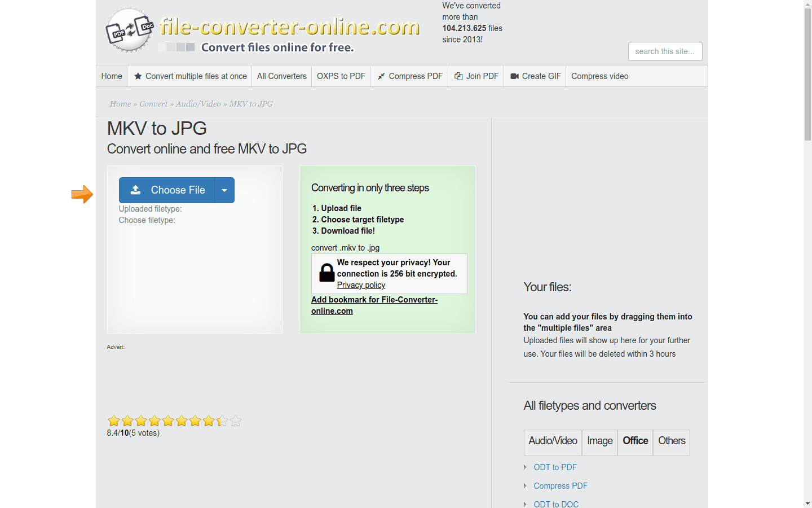
Task: Open the Home menu item
Action: pos(111,76)
